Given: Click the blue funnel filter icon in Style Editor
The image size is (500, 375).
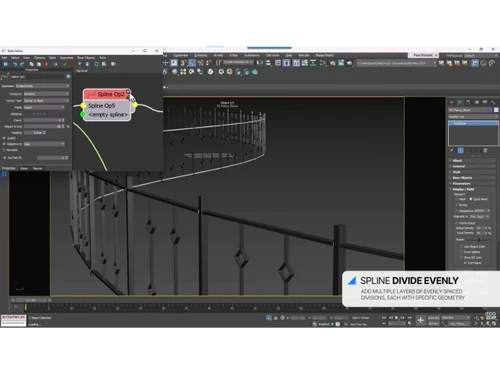Looking at the screenshot, I should pos(80,64).
